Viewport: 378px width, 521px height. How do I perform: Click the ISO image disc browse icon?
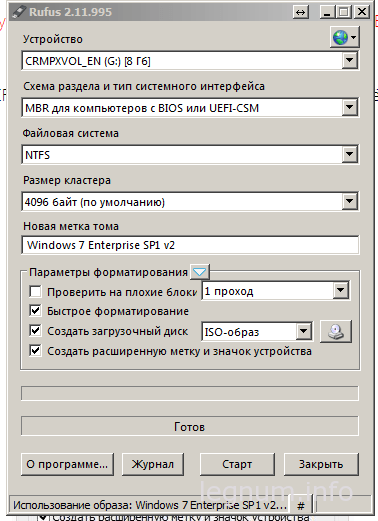coord(336,332)
